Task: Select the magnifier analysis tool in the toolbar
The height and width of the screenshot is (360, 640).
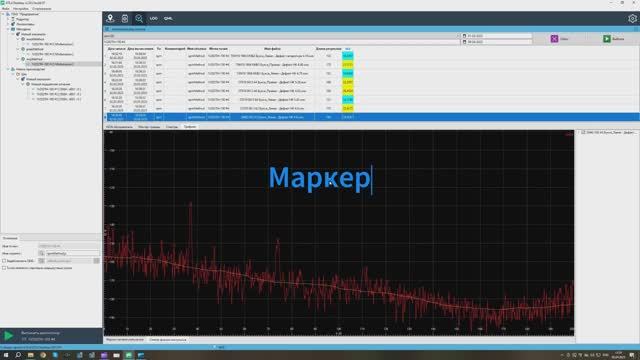Action: click(x=139, y=18)
